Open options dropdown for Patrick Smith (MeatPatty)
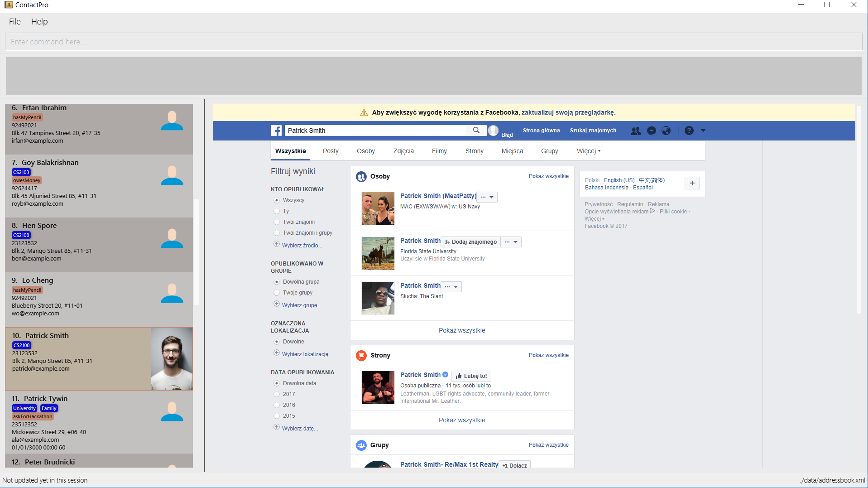Image resolution: width=868 pixels, height=488 pixels. point(488,197)
